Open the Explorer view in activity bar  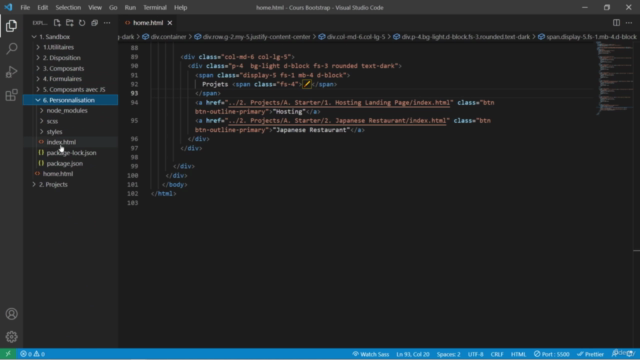pyautogui.click(x=11, y=26)
